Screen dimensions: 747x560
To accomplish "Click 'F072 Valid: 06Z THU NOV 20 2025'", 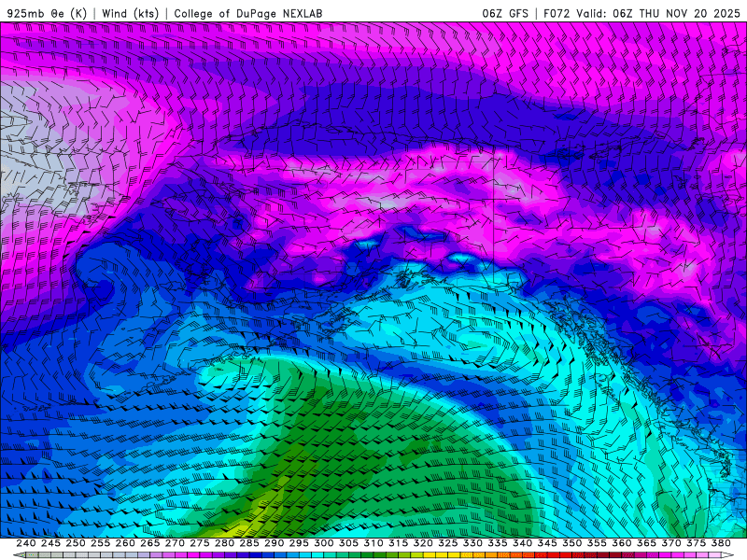I will click(x=641, y=13).
